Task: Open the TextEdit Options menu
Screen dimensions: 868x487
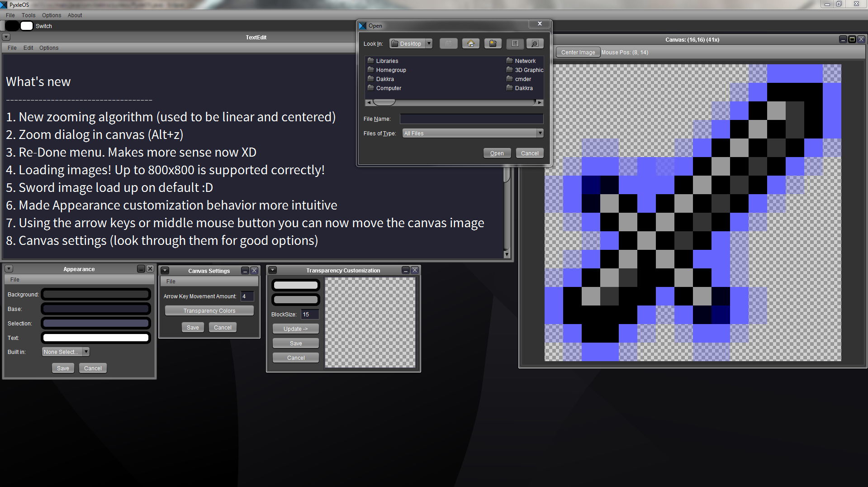Action: click(x=49, y=48)
